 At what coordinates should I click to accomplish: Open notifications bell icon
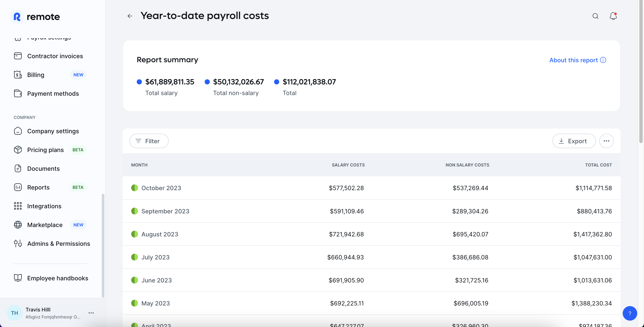click(x=613, y=16)
